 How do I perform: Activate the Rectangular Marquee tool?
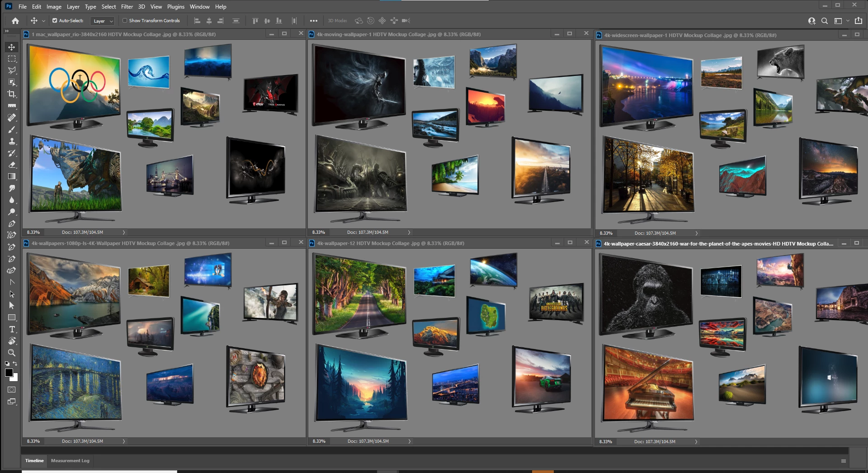tap(12, 59)
